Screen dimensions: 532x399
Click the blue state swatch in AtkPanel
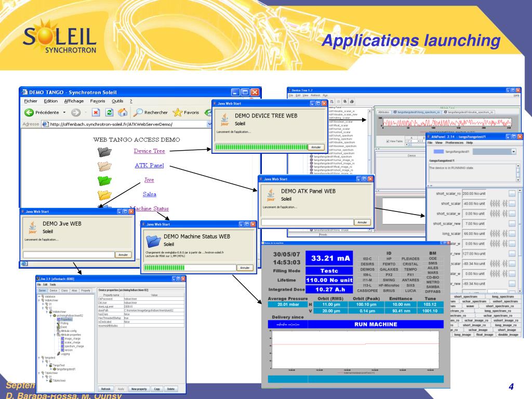click(438, 152)
